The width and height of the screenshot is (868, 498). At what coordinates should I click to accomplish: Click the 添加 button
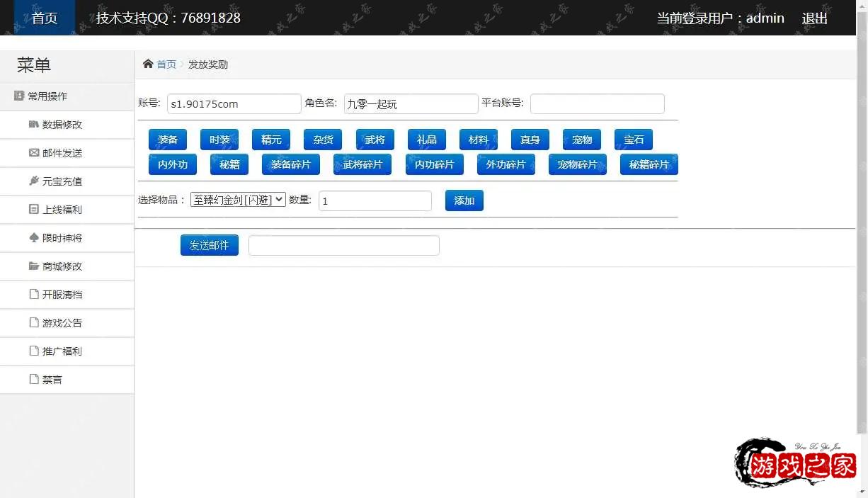[x=464, y=200]
